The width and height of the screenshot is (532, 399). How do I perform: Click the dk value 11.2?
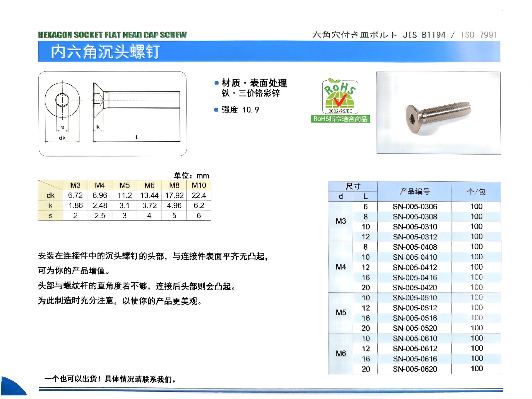point(124,195)
